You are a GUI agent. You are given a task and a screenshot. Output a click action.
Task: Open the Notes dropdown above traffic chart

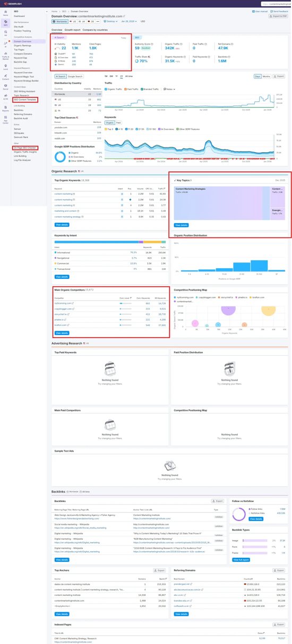coord(169,89)
